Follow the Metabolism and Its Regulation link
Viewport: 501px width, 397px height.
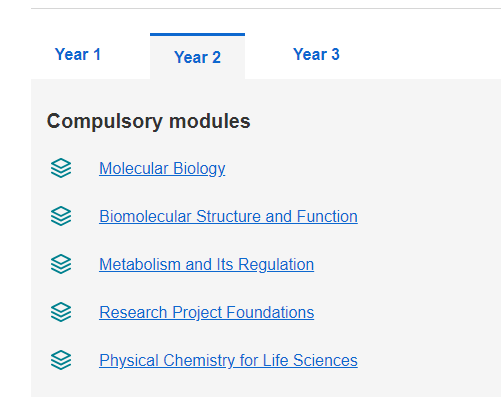coord(206,265)
